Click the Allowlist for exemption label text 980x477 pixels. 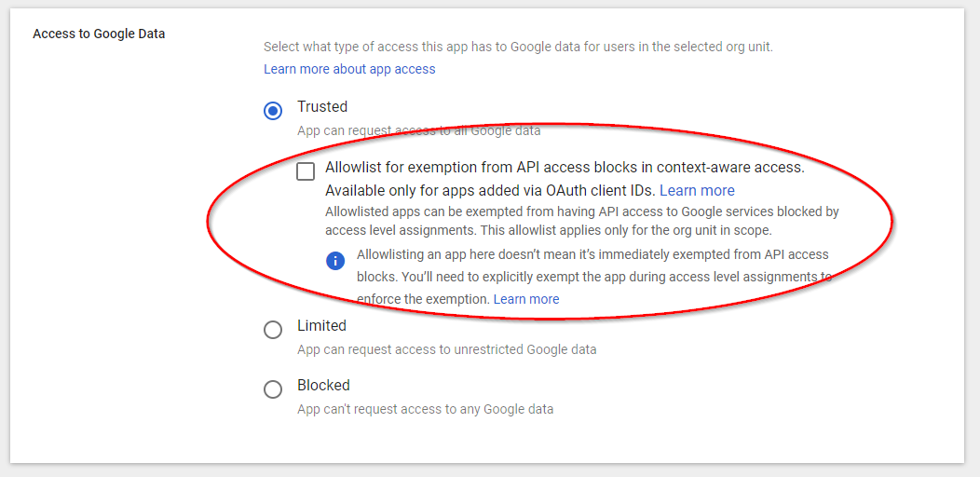564,168
